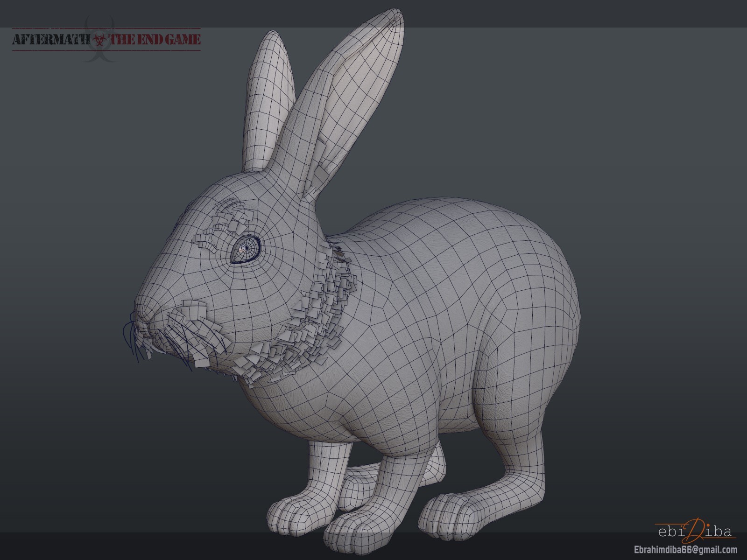Click the Ebrahimdiba66@gmail.com email text
The image size is (747, 560).
point(685,549)
